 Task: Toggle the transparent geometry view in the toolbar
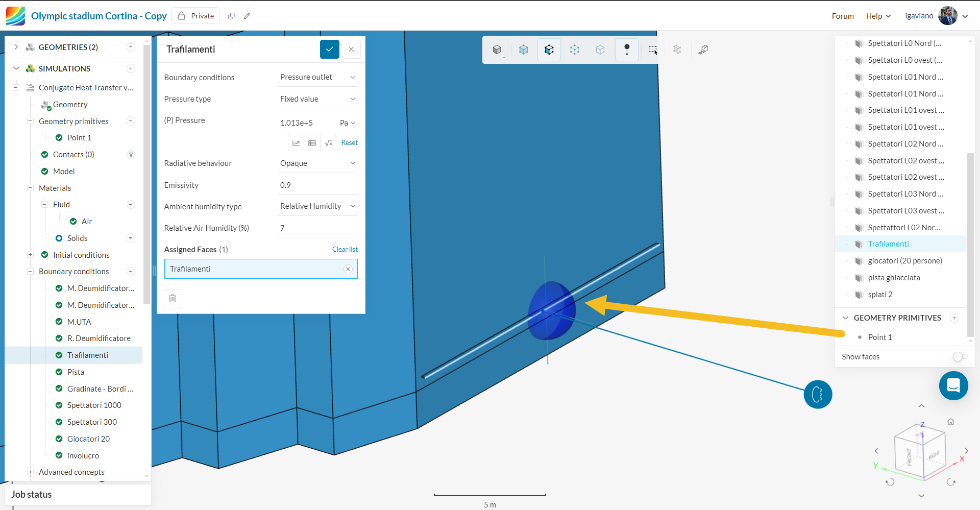524,50
